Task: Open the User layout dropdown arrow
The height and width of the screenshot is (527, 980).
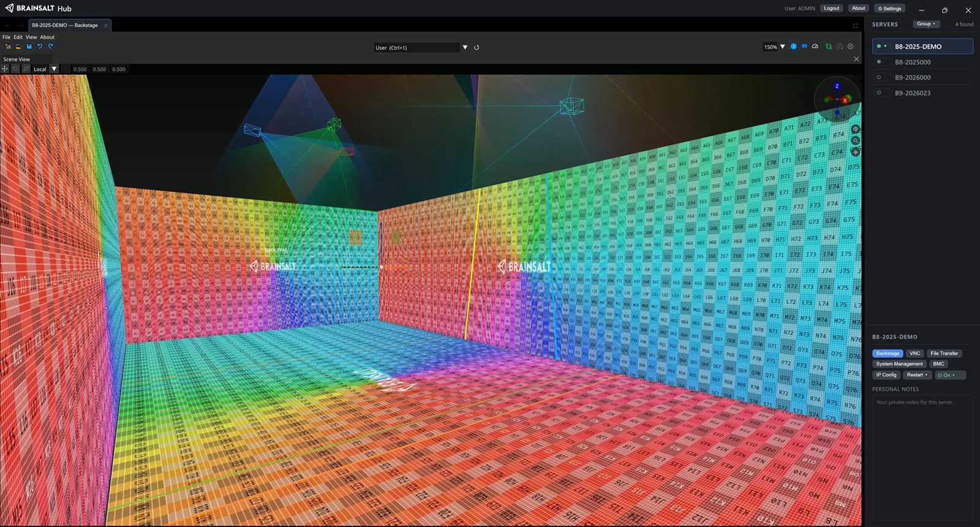Action: coord(465,47)
